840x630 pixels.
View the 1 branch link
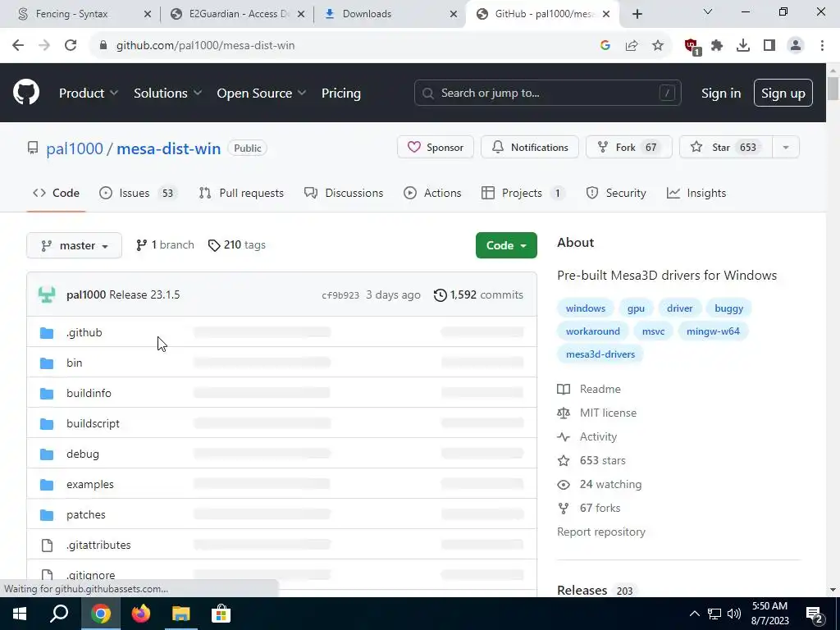click(x=165, y=244)
